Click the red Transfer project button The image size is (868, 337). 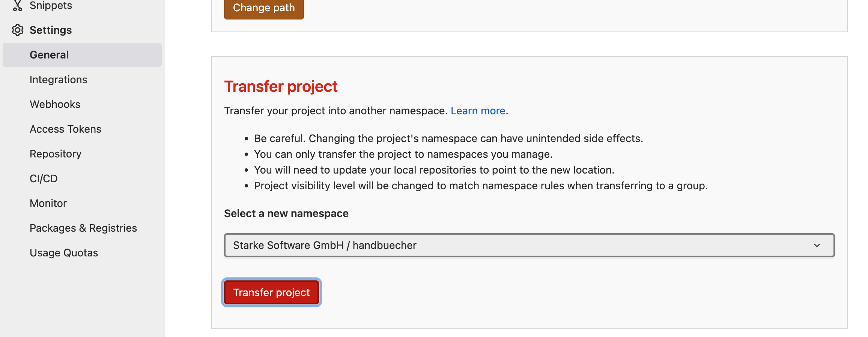[271, 292]
